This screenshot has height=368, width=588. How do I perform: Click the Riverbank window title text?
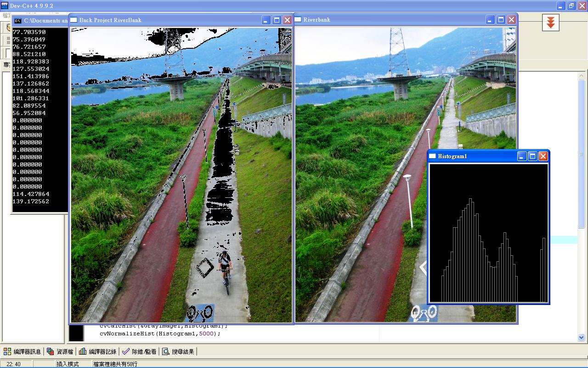point(317,20)
